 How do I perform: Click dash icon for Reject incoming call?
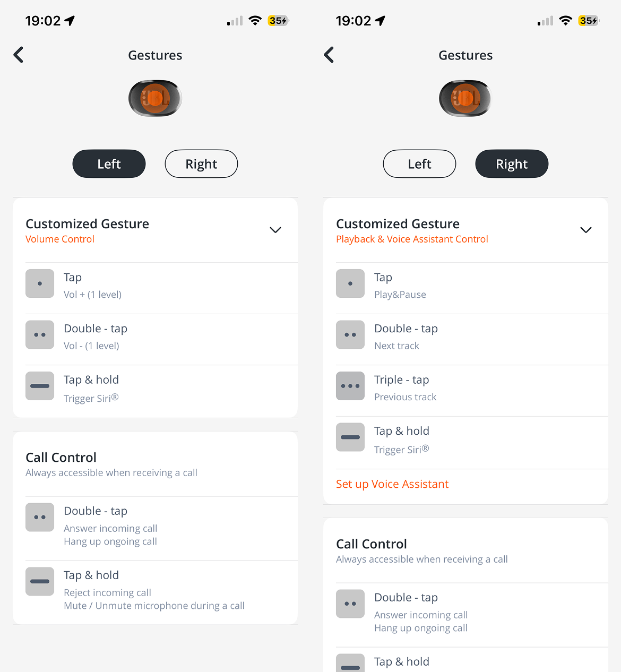[40, 581]
